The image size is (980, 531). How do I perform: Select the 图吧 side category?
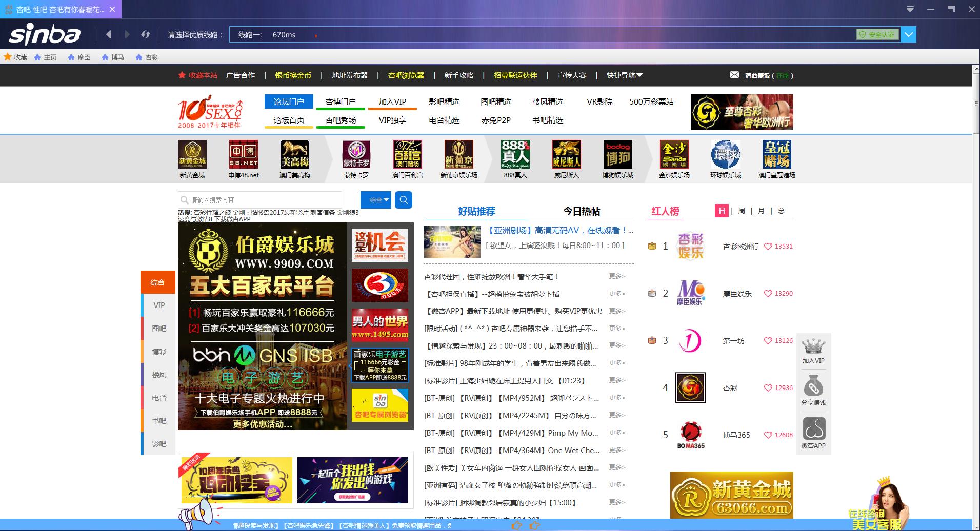click(158, 329)
